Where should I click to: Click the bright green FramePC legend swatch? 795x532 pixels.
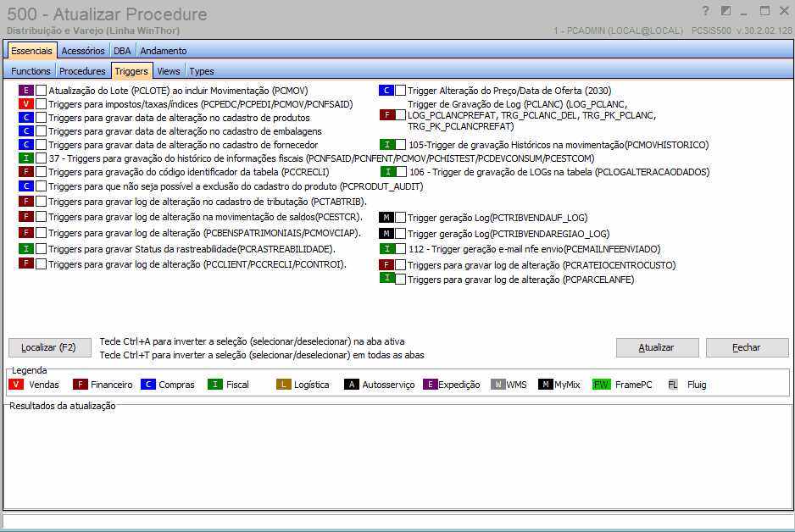point(601,385)
